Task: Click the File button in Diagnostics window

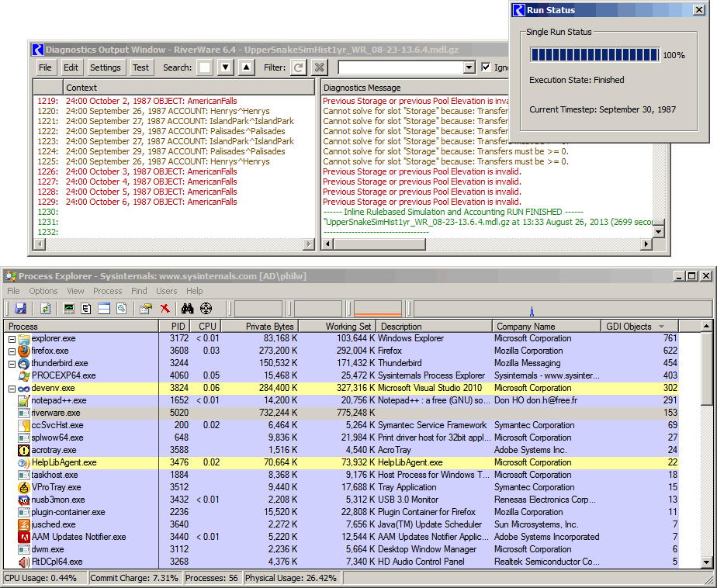Action: pyautogui.click(x=45, y=67)
